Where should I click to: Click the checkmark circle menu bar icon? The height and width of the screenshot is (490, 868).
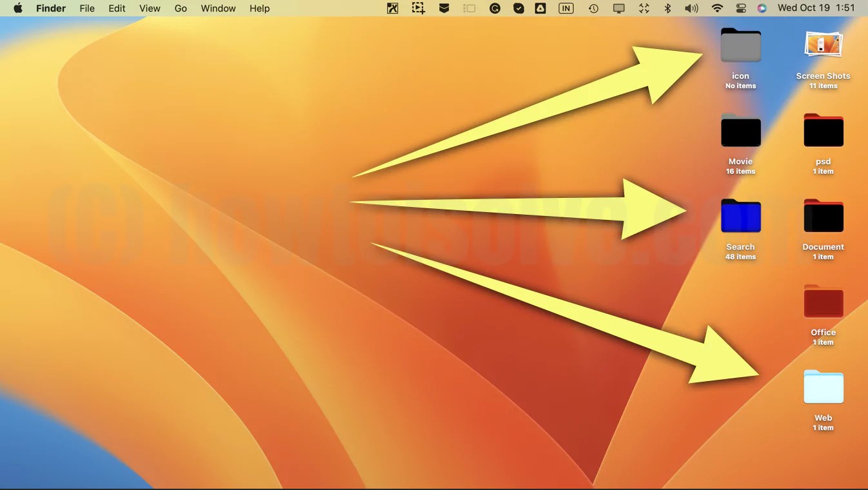point(519,8)
